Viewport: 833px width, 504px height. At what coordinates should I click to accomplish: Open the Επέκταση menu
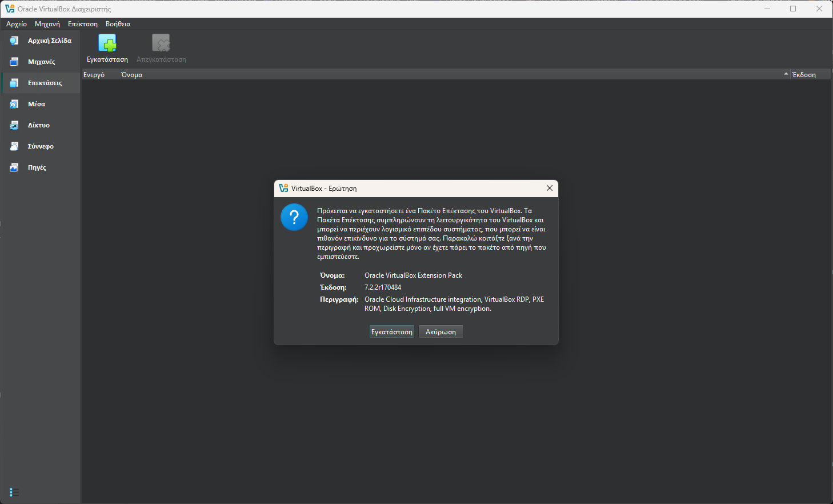(83, 24)
